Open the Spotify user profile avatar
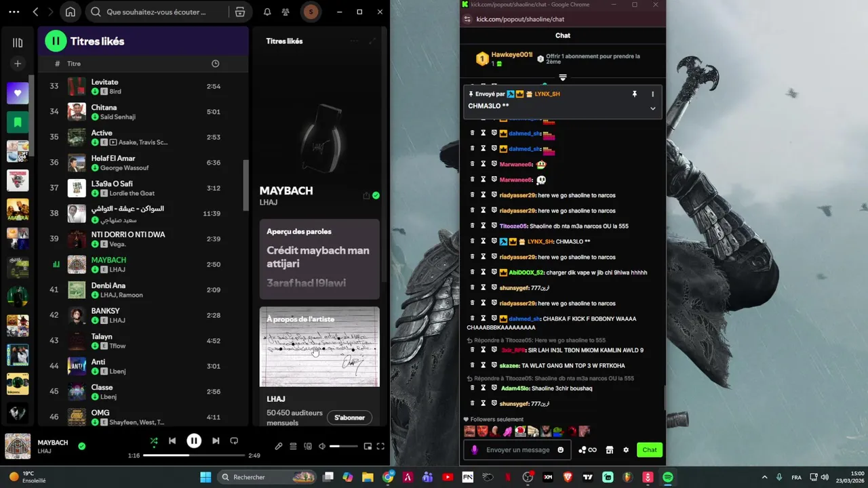The image size is (868, 488). coord(311,12)
